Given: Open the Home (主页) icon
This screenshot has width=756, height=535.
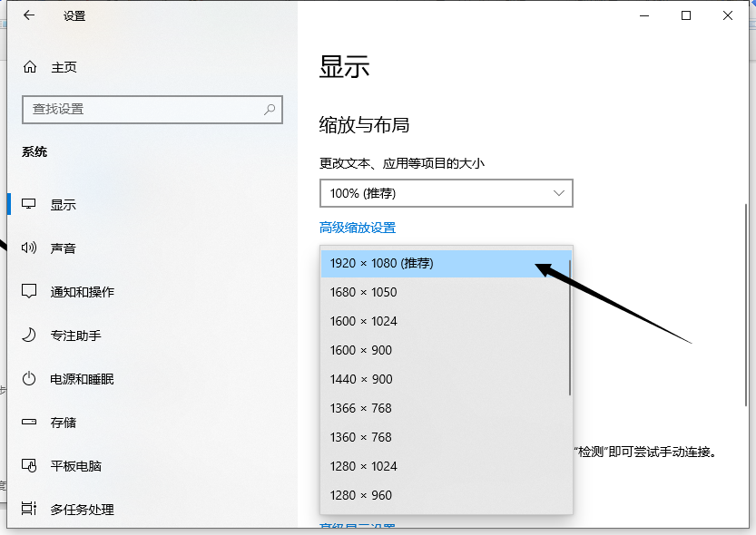Looking at the screenshot, I should (x=30, y=67).
